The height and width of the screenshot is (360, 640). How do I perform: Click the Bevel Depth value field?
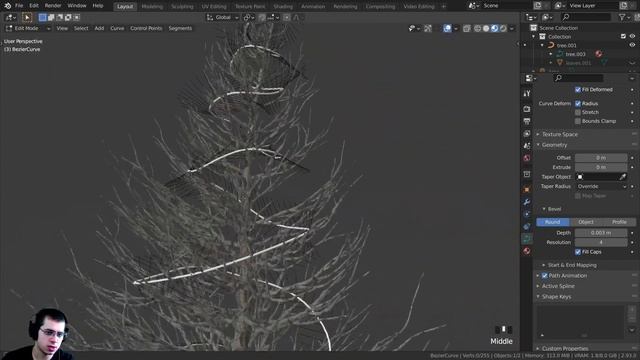pyautogui.click(x=601, y=233)
